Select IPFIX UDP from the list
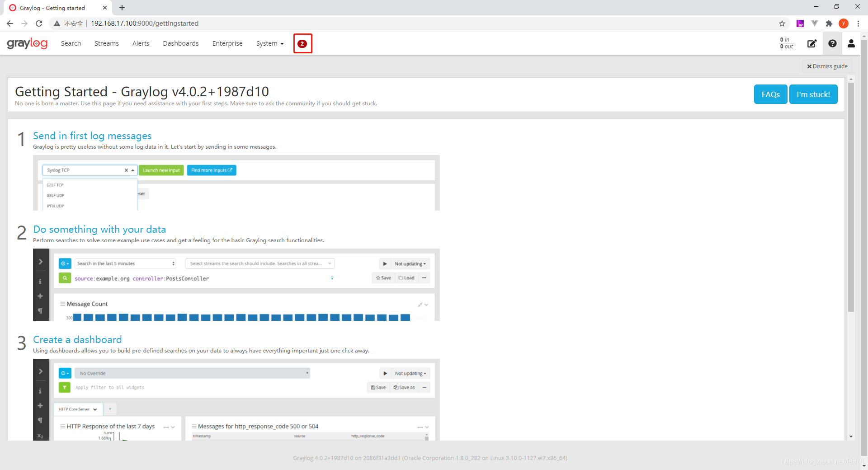 point(56,206)
